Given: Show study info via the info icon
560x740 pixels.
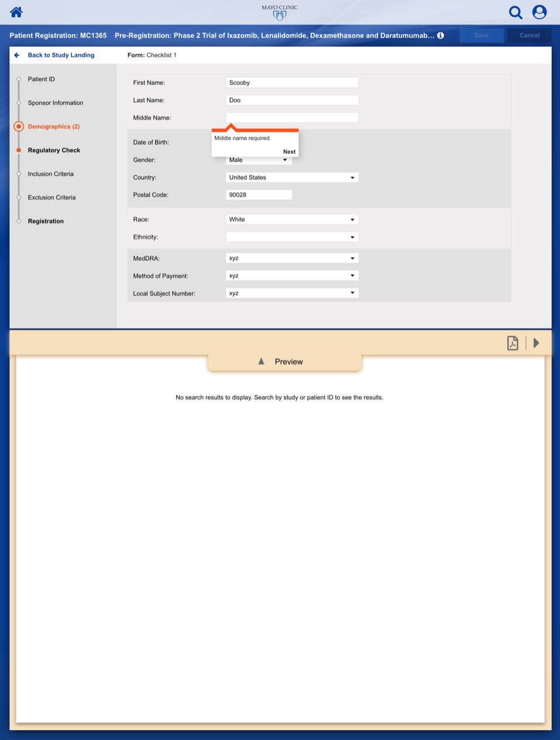Looking at the screenshot, I should [441, 36].
